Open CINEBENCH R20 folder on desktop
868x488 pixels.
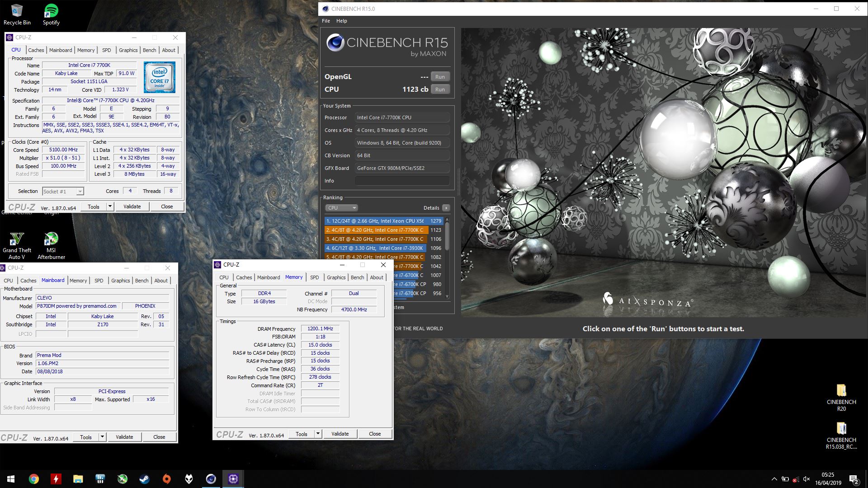coord(841,398)
